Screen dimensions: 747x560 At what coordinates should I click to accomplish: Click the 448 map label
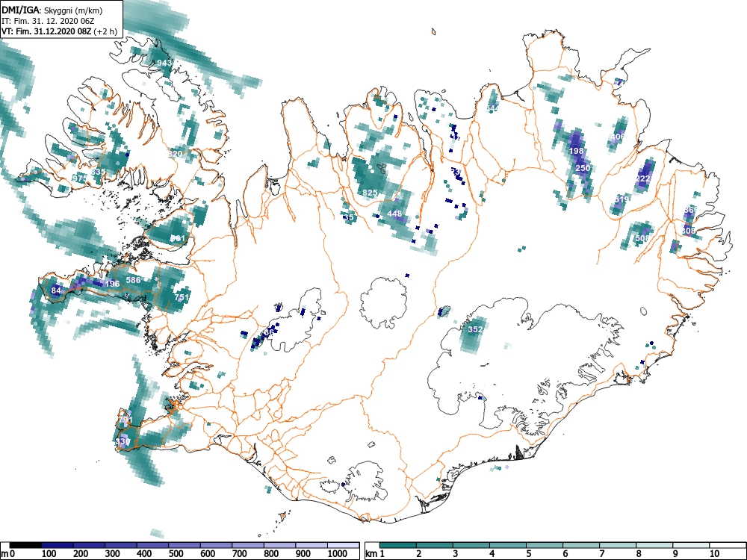point(394,214)
